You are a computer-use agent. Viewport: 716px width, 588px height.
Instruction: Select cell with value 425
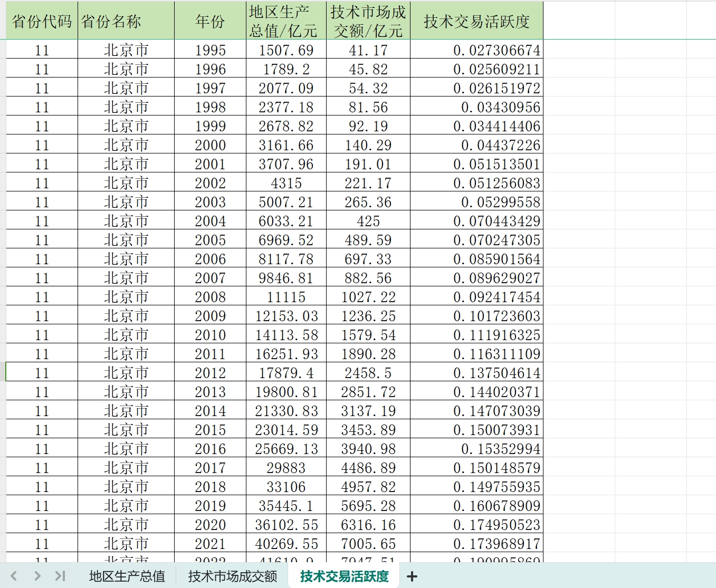tap(368, 221)
